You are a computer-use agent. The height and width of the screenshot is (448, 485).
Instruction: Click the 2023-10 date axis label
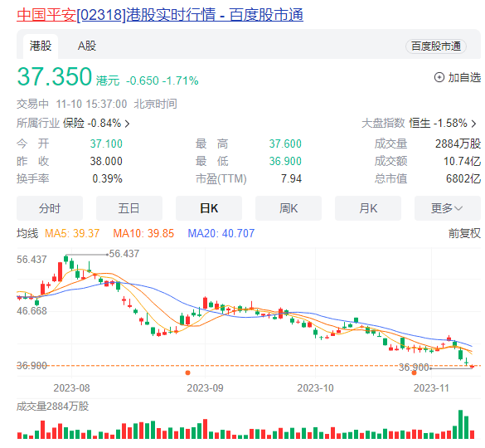(316, 388)
